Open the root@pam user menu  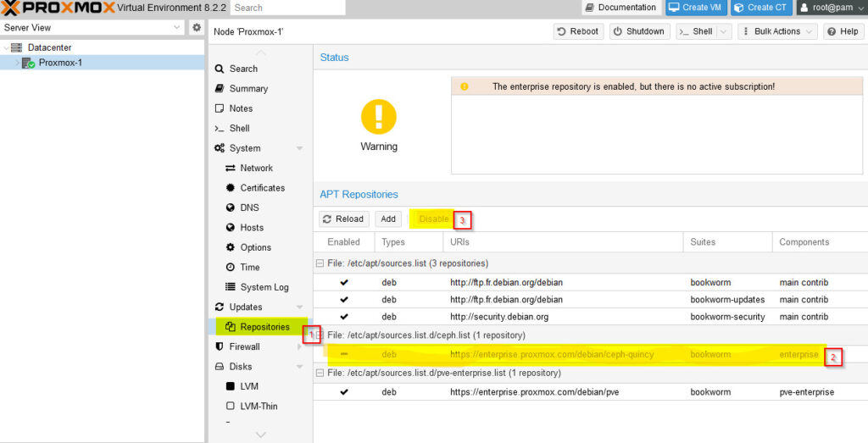pos(832,8)
